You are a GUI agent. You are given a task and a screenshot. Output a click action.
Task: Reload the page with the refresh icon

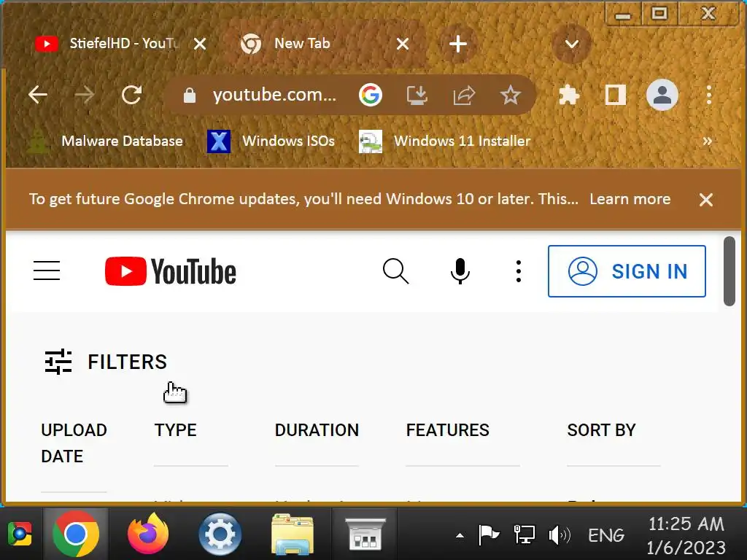tap(131, 95)
